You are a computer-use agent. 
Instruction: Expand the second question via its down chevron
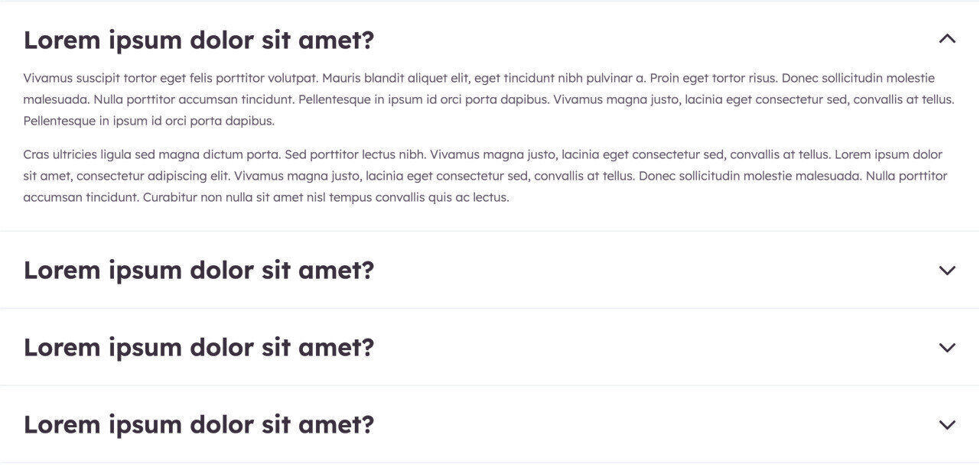947,270
